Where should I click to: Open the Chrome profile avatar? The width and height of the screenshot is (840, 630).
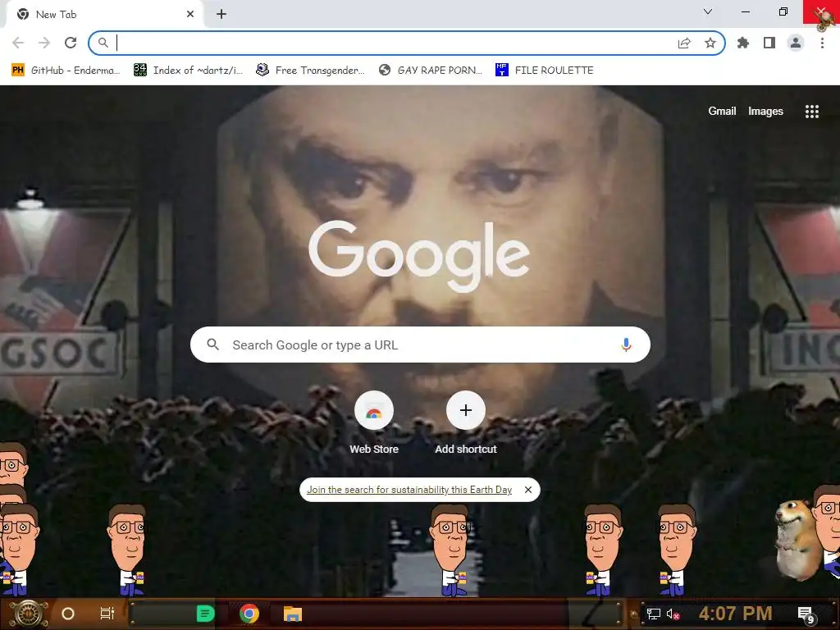pyautogui.click(x=796, y=43)
